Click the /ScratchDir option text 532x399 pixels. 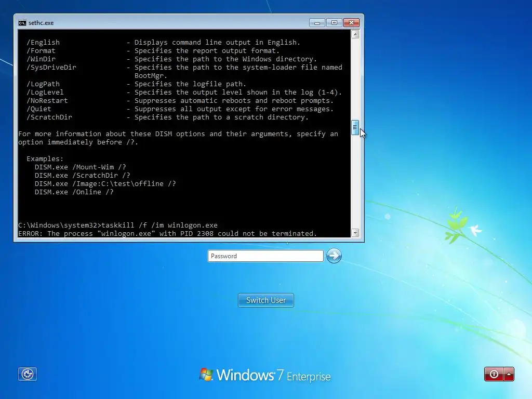point(49,117)
